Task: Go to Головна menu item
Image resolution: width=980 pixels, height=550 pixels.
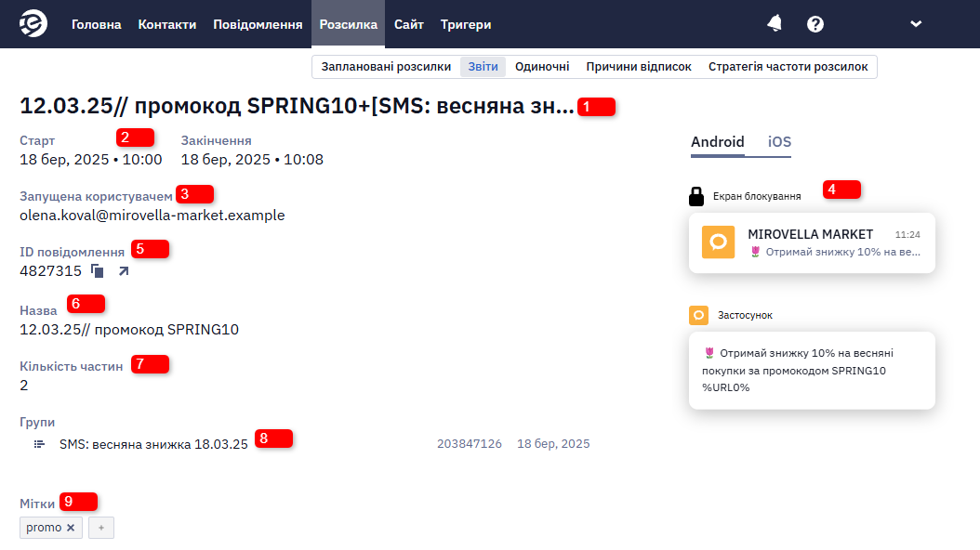Action: tap(97, 24)
